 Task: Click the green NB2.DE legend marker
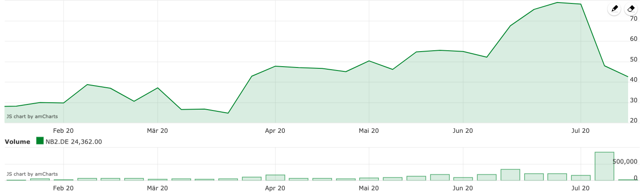point(40,141)
